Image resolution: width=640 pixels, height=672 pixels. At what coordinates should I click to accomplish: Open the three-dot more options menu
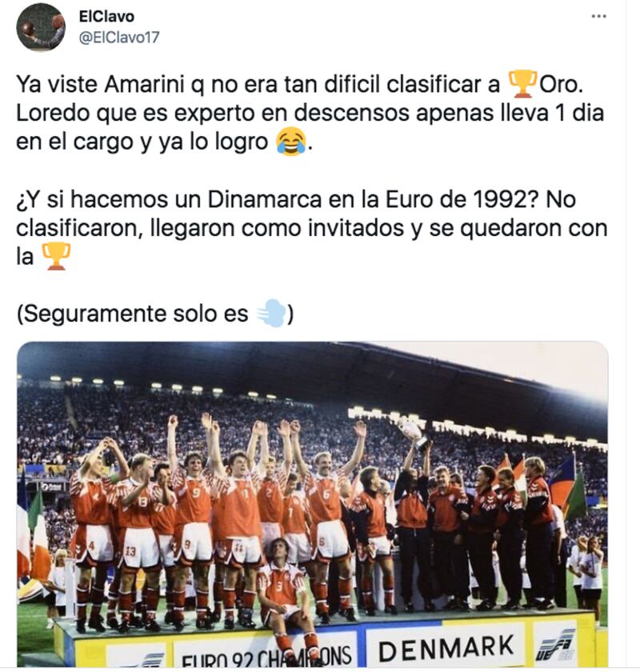tap(598, 16)
